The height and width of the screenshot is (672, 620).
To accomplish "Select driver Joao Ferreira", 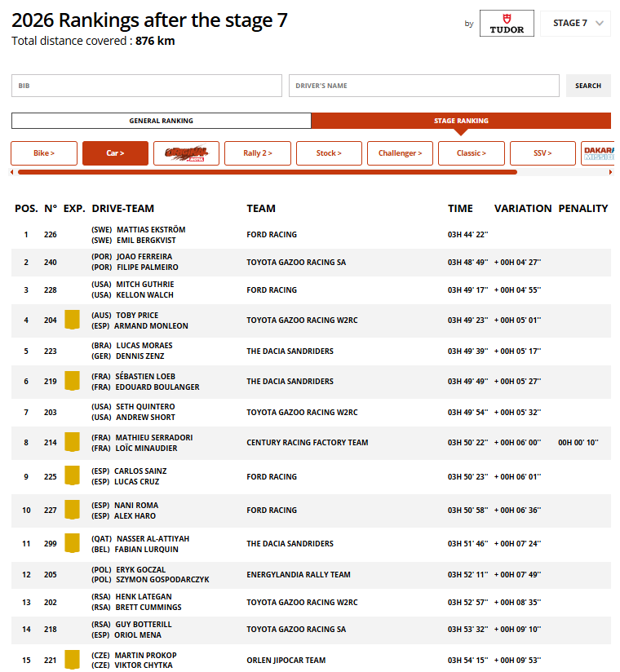I will 144,257.
